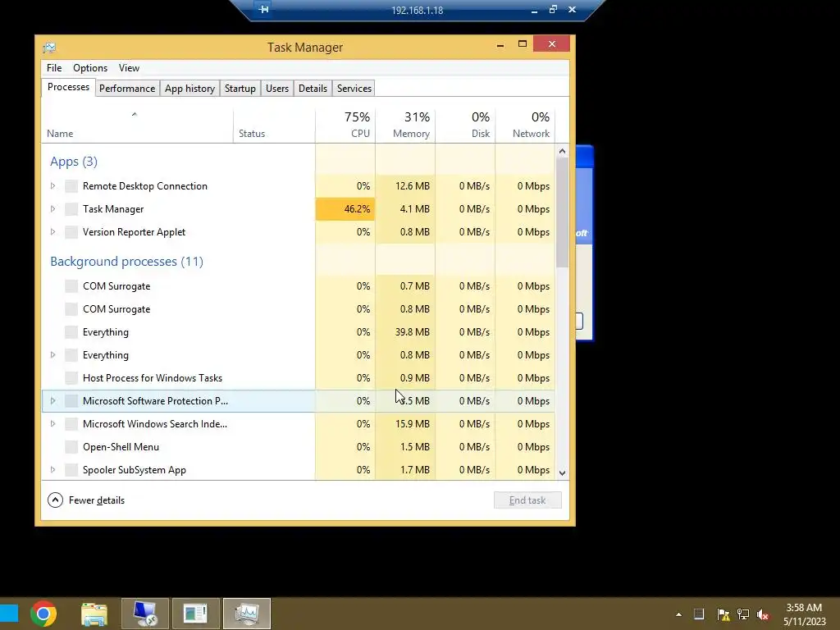Image resolution: width=840 pixels, height=630 pixels.
Task: Switch to the Startup tab
Action: [240, 89]
